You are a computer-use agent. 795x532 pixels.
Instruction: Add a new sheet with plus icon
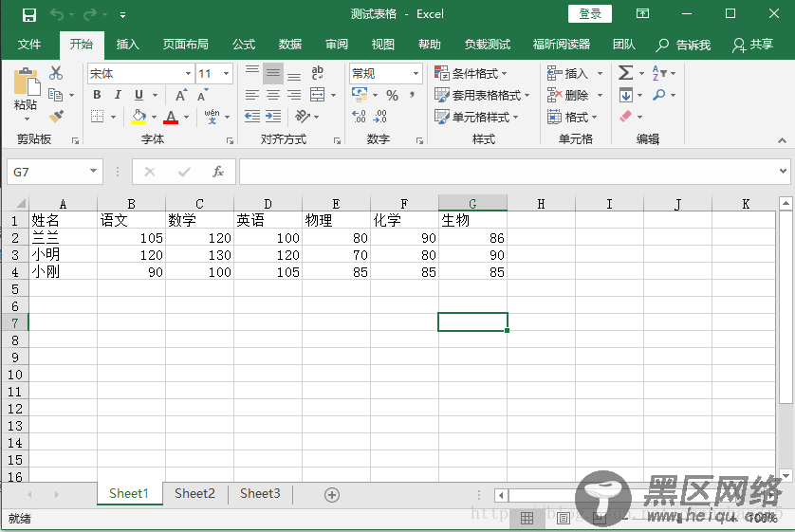click(x=332, y=495)
